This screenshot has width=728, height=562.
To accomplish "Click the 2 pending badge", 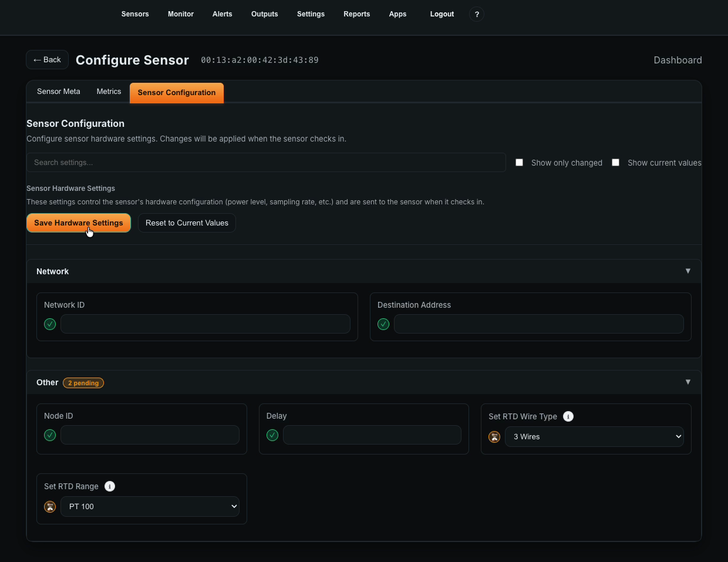I will 83,383.
